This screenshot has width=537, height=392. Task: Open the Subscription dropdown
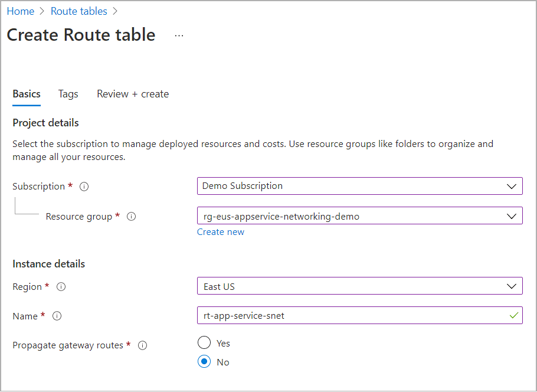(x=359, y=186)
